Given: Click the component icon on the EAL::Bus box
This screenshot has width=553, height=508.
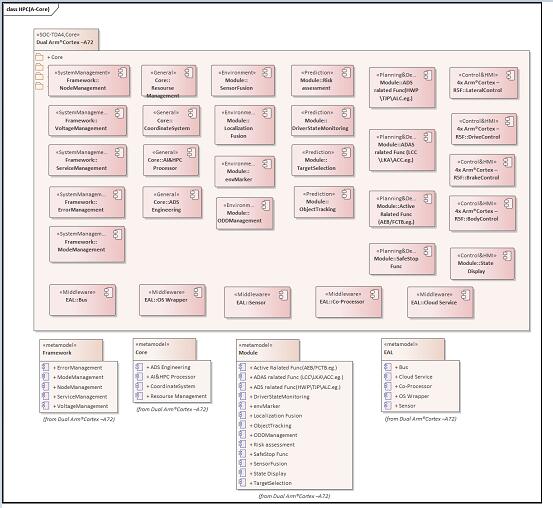Looking at the screenshot, I should [x=108, y=292].
